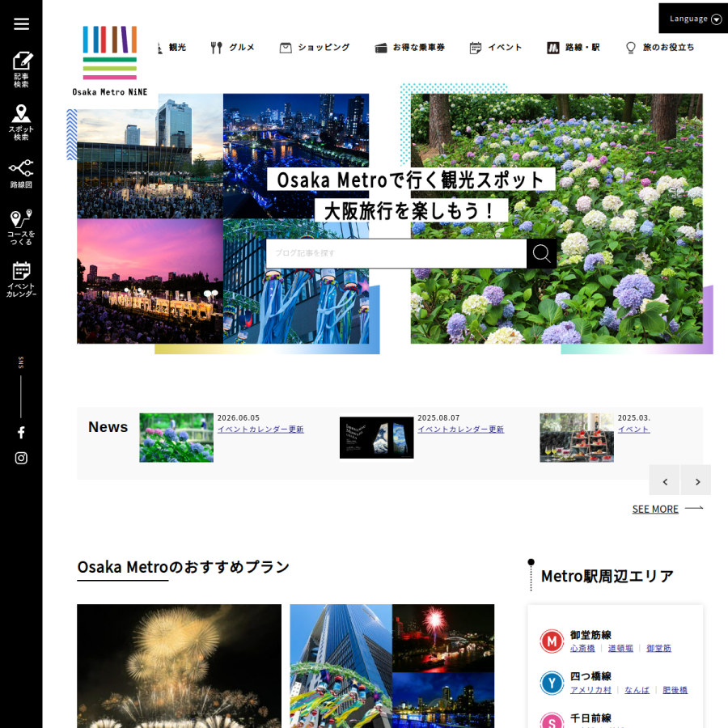Show previous news with left arrow
The height and width of the screenshot is (728, 728).
click(x=664, y=481)
